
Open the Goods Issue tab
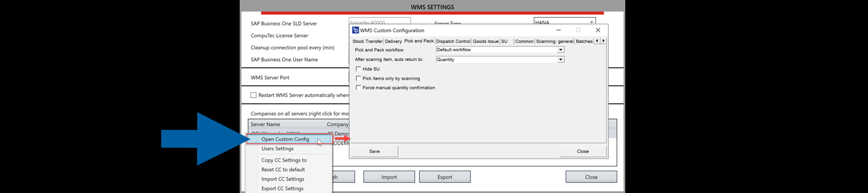pos(485,41)
